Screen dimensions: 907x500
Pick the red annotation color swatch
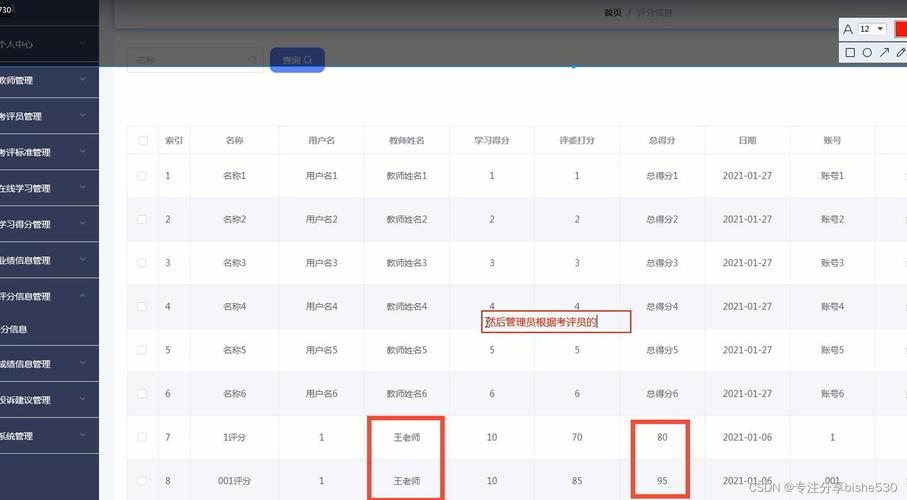pos(901,29)
